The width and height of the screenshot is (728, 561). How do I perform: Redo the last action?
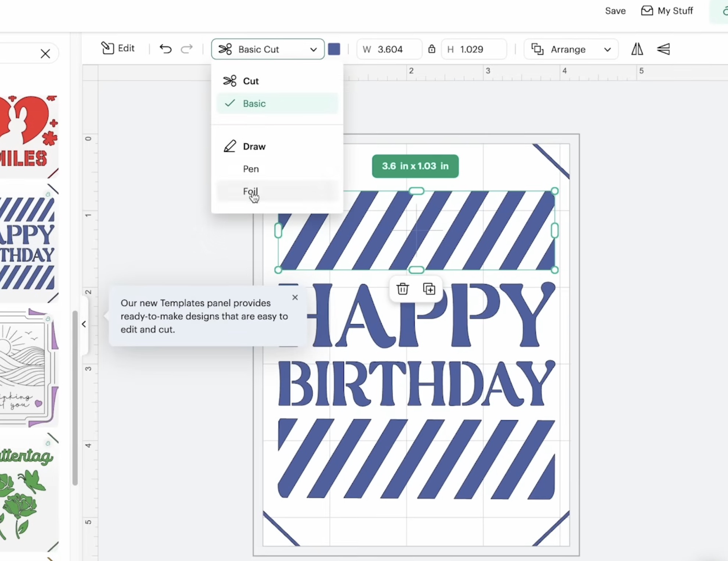click(187, 49)
